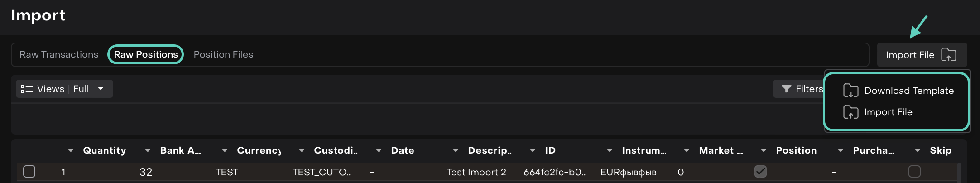Click the Download Template folder icon
The height and width of the screenshot is (183, 980).
(x=850, y=91)
